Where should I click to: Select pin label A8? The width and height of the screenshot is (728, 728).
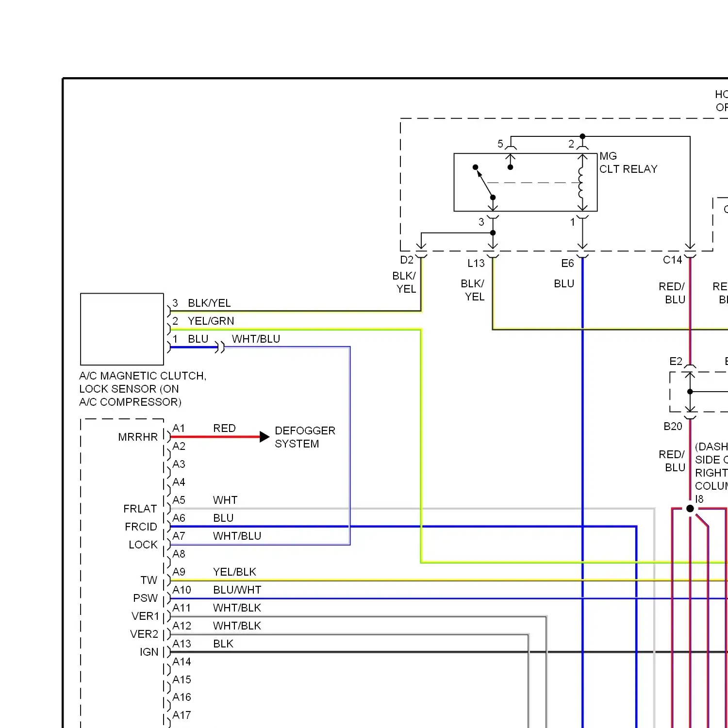tap(179, 554)
